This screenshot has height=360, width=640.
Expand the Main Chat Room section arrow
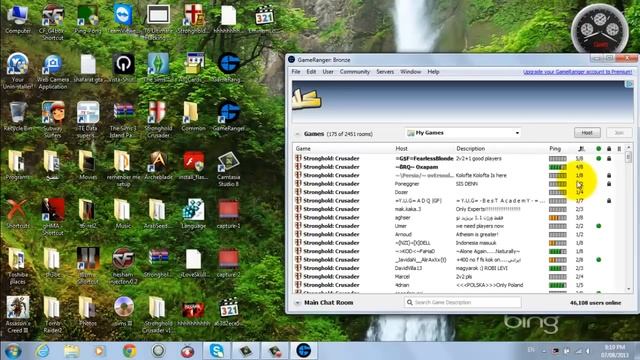(298, 303)
